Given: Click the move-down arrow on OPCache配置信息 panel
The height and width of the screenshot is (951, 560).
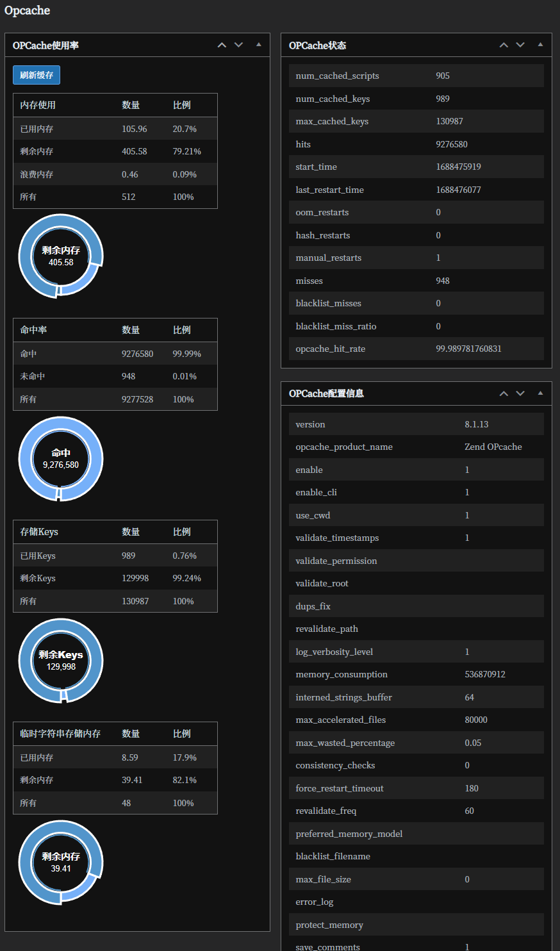Looking at the screenshot, I should click(520, 393).
